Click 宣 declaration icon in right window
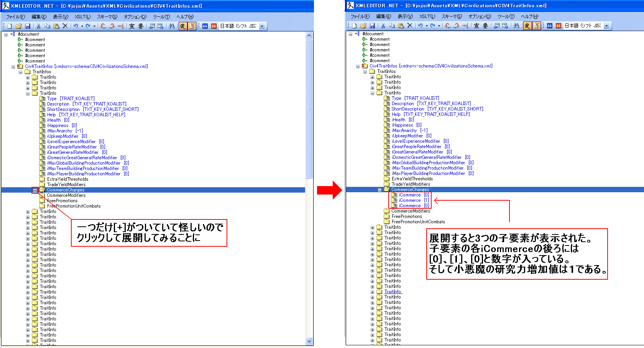Screen dimensions: 644x348 pyautogui.click(x=476, y=26)
